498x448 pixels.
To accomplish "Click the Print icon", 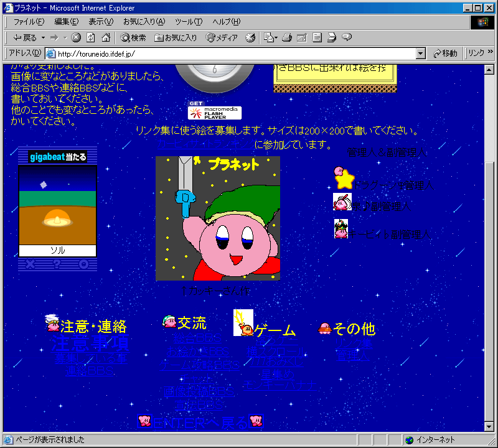I will pos(287,37).
